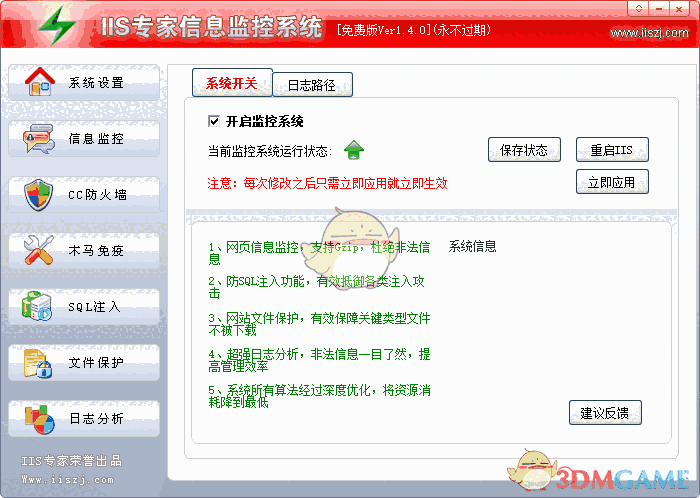Select the SQL注入 database icon
Screen dimensions: 700x498
pyautogui.click(x=38, y=306)
